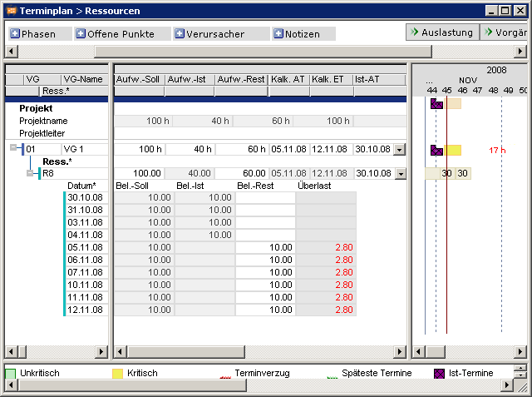Select the VG-Name column header
Image resolution: width=532 pixels, height=397 pixels.
(x=85, y=79)
